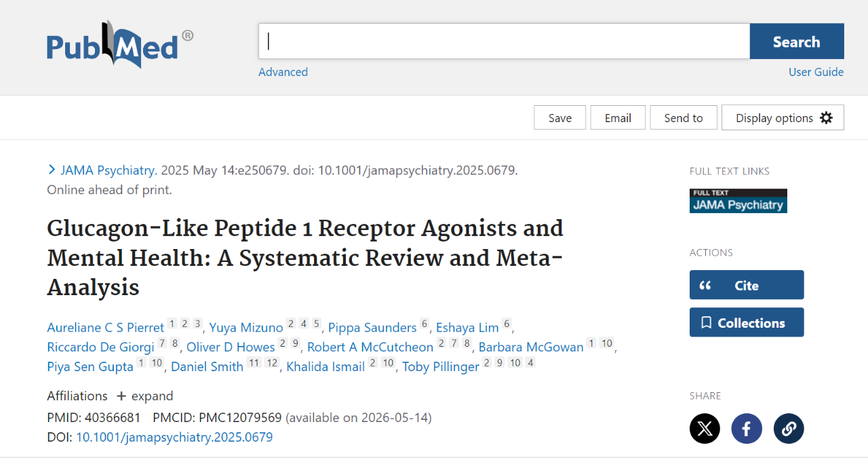Screen dimensions: 868x458
Task: Add article to Collections bookmark button
Action: click(x=747, y=322)
